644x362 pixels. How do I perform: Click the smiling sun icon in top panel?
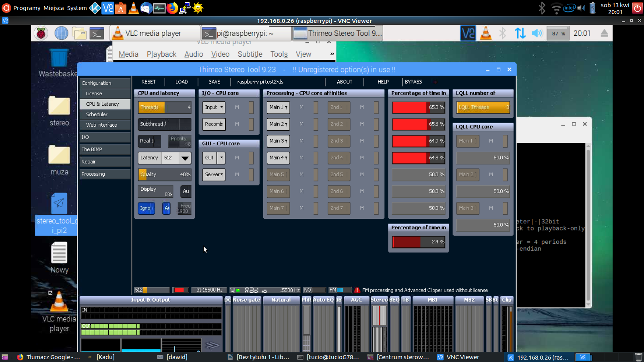198,8
